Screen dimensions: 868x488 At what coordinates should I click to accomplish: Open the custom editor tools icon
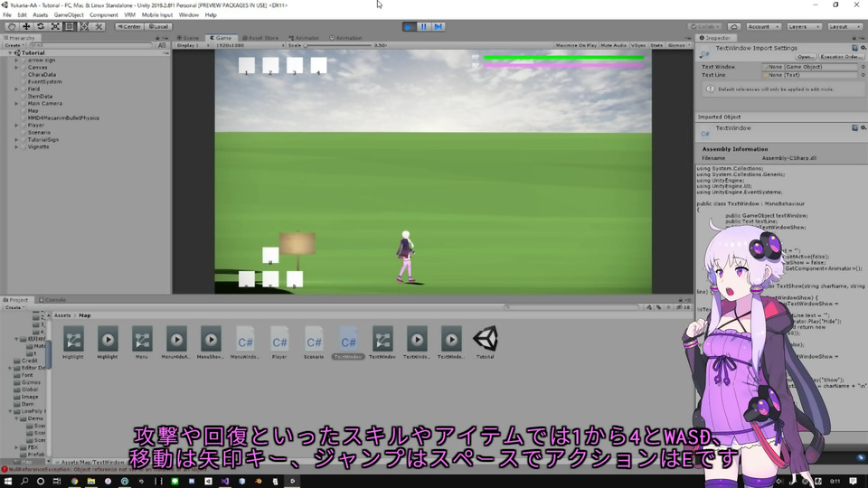coord(99,26)
